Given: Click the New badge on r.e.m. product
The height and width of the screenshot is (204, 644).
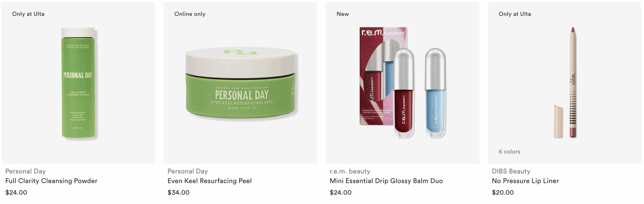Looking at the screenshot, I should pos(343,14).
